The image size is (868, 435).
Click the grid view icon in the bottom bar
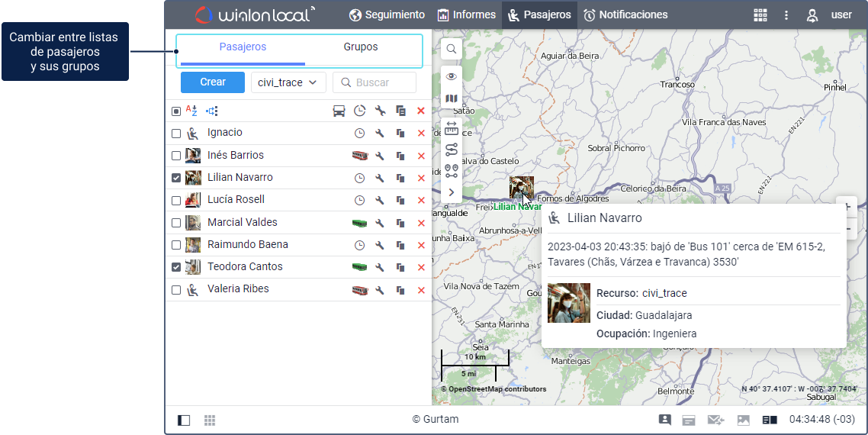(x=209, y=420)
